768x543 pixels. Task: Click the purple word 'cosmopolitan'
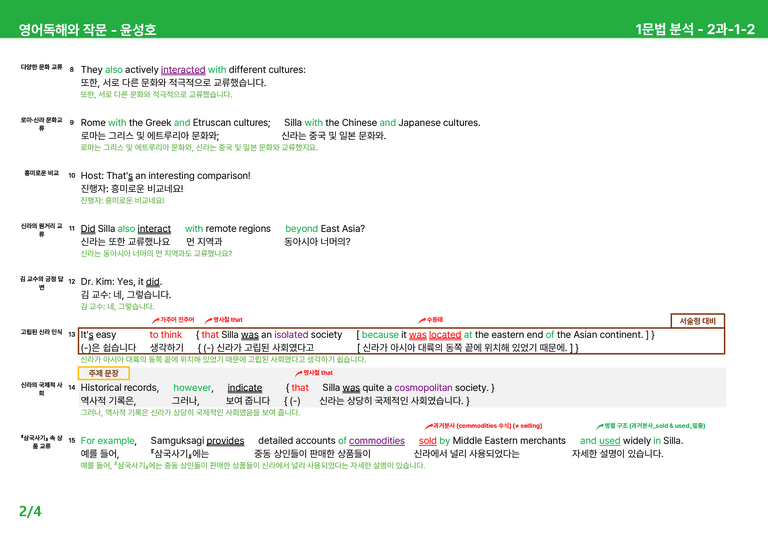[x=423, y=388]
